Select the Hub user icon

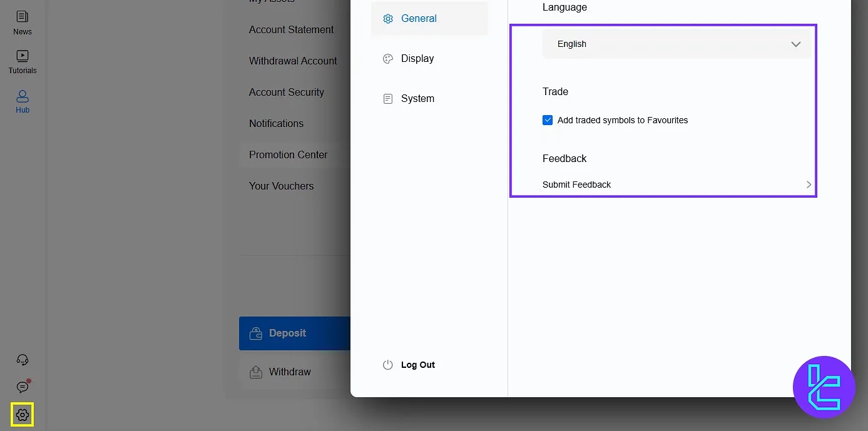point(23,96)
